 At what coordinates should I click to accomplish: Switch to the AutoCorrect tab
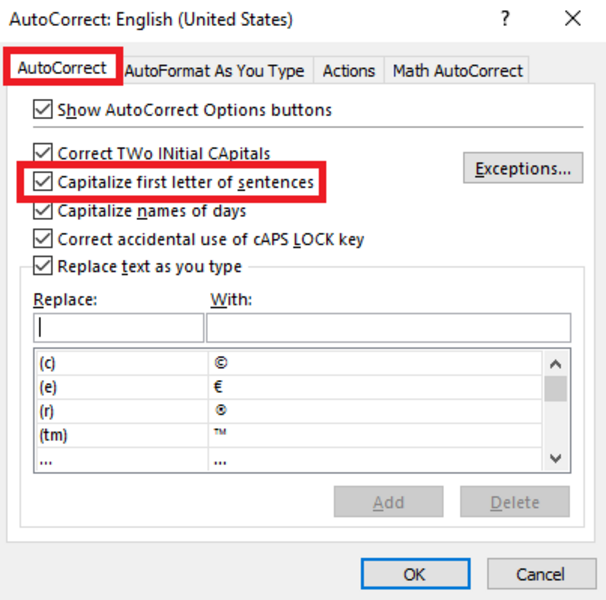pos(61,68)
